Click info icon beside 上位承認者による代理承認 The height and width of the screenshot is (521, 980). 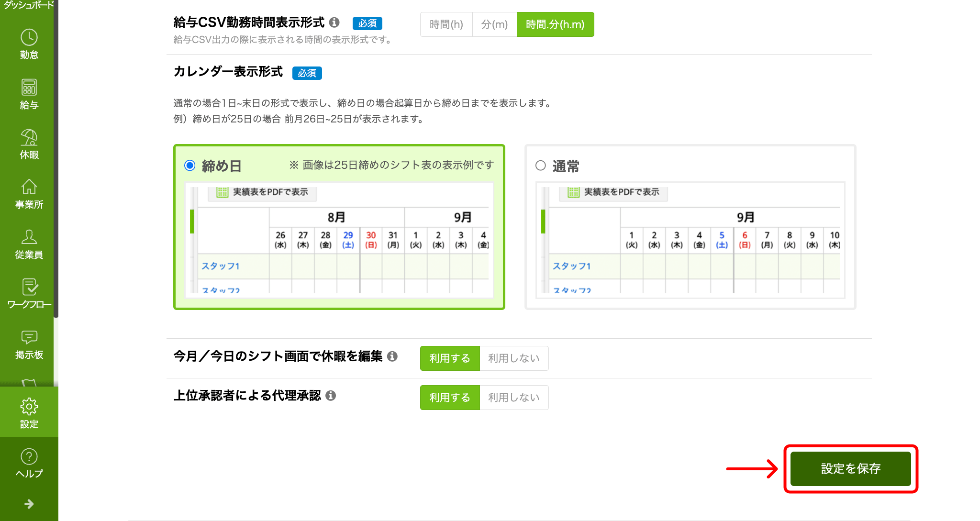[331, 396]
